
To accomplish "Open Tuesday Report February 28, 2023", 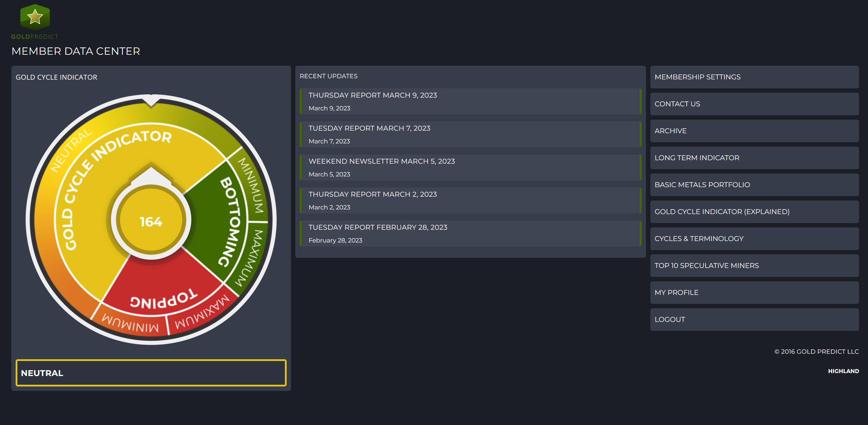I will click(x=377, y=227).
